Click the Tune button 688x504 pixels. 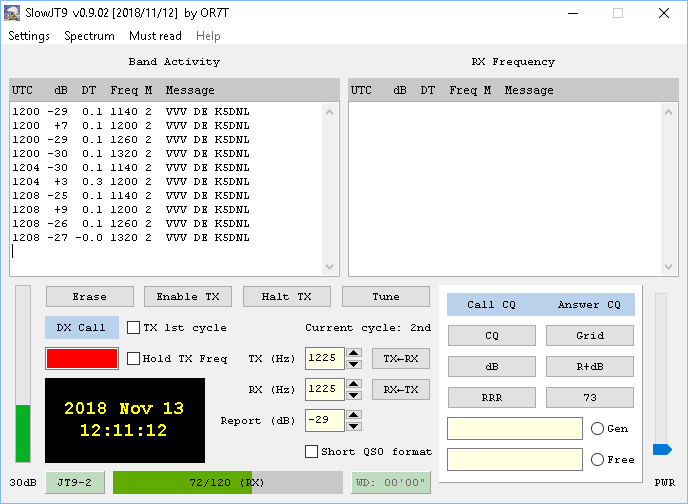click(386, 297)
